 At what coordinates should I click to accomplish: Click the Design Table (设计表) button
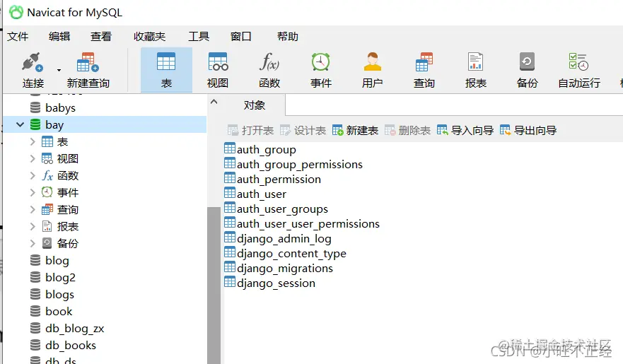coord(303,130)
